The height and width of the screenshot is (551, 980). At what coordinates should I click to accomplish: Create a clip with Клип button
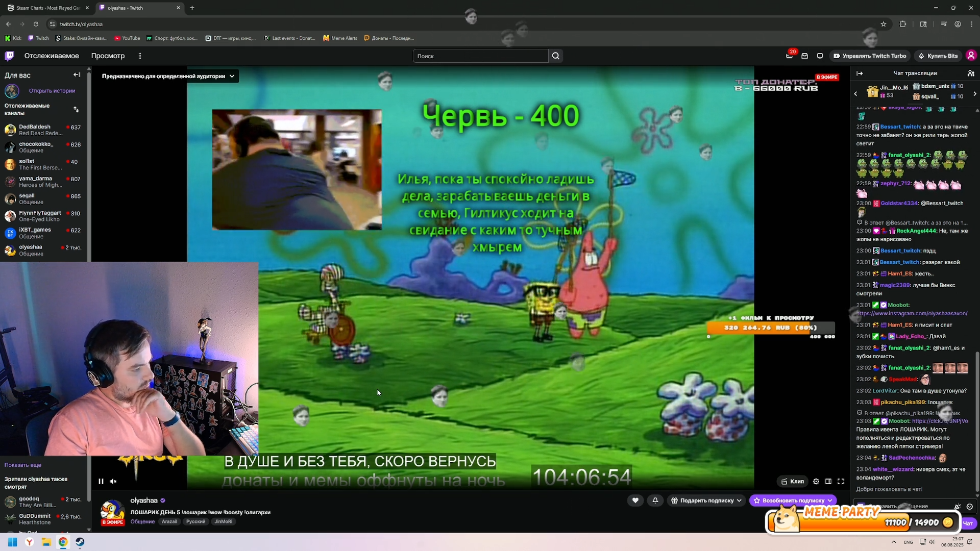[792, 481]
